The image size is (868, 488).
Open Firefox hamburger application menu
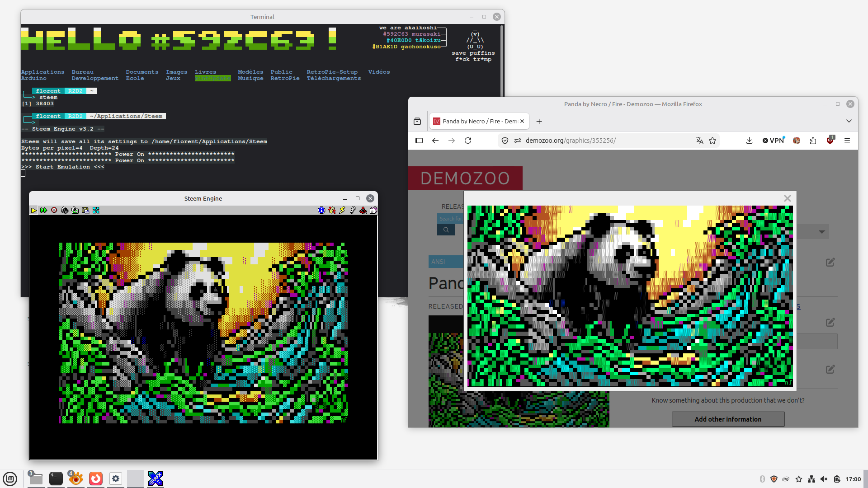pos(847,141)
